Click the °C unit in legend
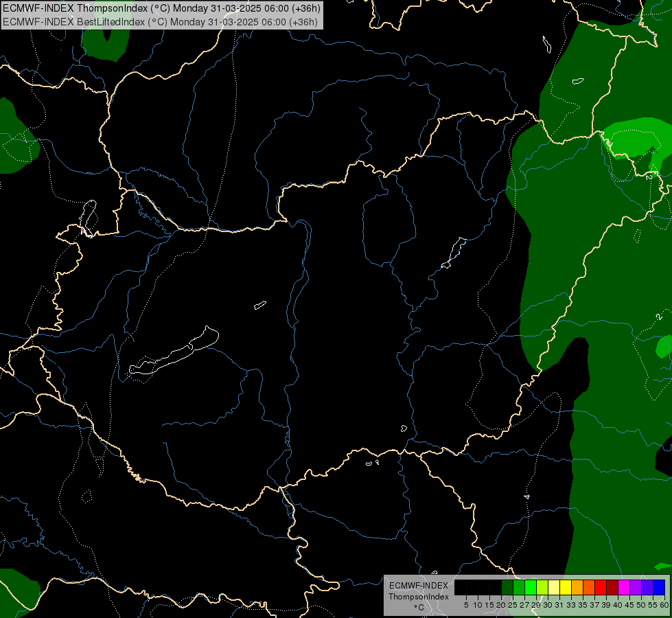 (419, 608)
